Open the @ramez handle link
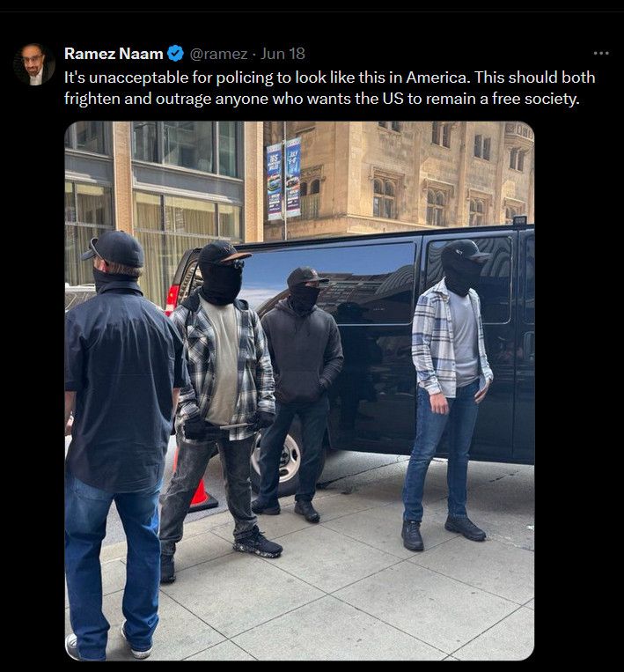Viewport: 624px width, 672px height. 218,54
